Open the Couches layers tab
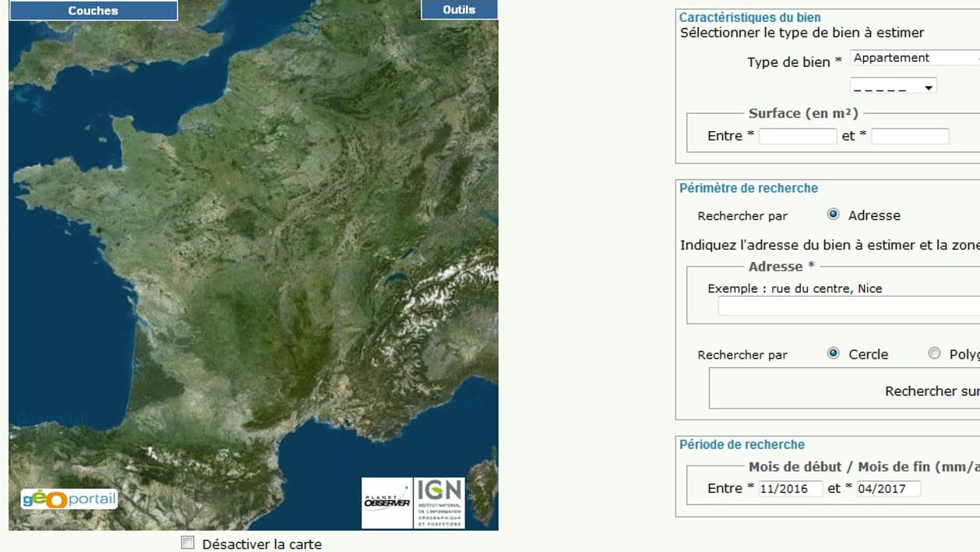Screen dimensions: 980x552 pyautogui.click(x=93, y=10)
